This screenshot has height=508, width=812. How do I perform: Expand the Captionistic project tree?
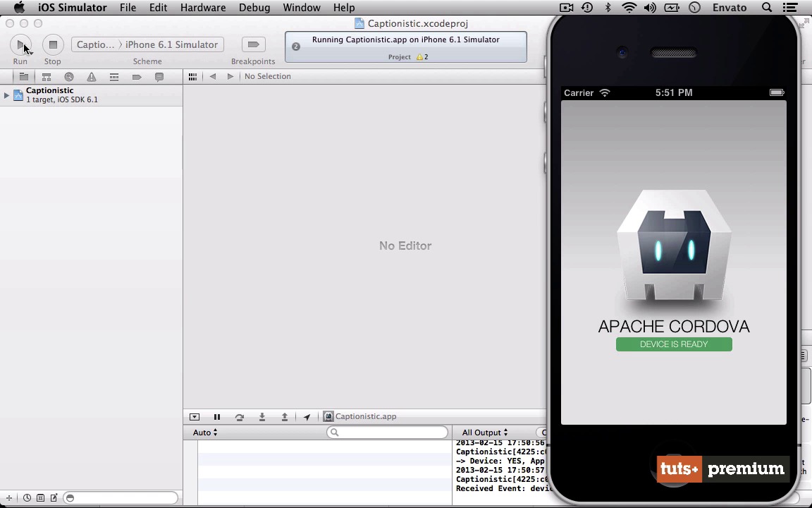coord(6,95)
